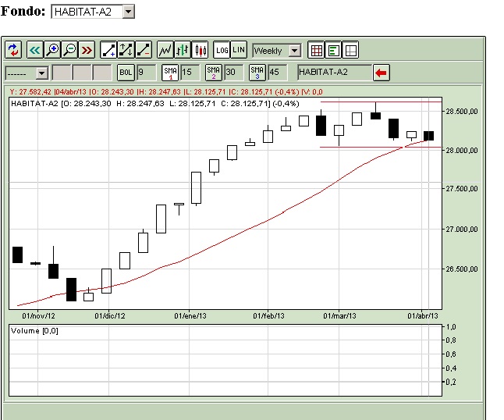Screen dimensions: 504x420
Task: Edit the SMA 1 period field showing 15
Action: 190,73
